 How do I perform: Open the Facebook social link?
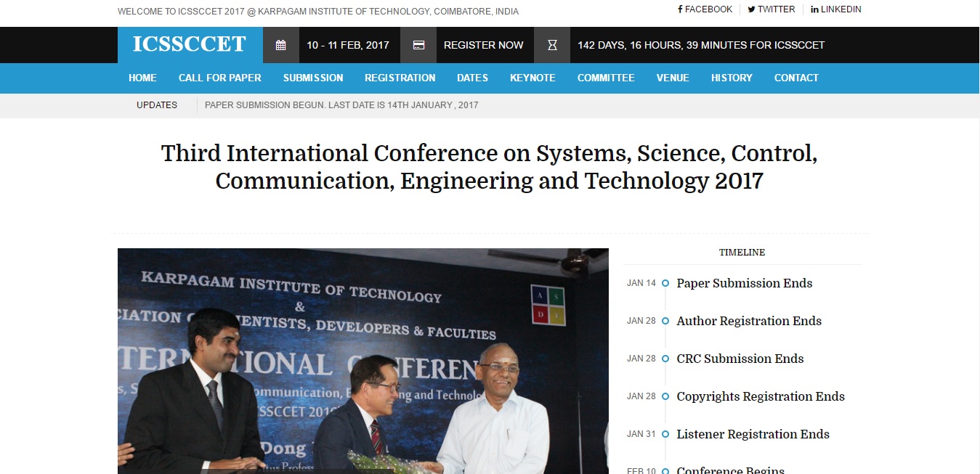705,9
